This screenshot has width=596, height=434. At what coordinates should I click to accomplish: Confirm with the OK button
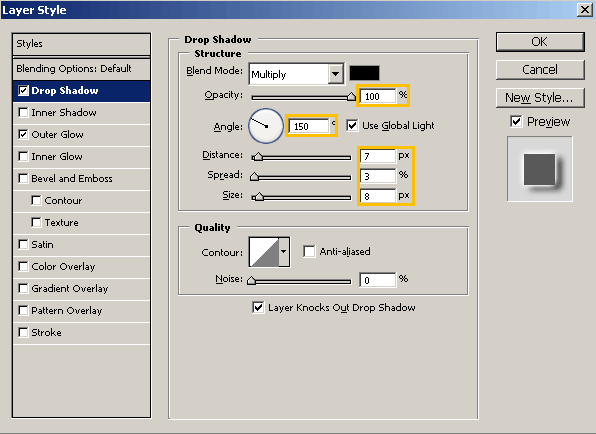coord(540,42)
